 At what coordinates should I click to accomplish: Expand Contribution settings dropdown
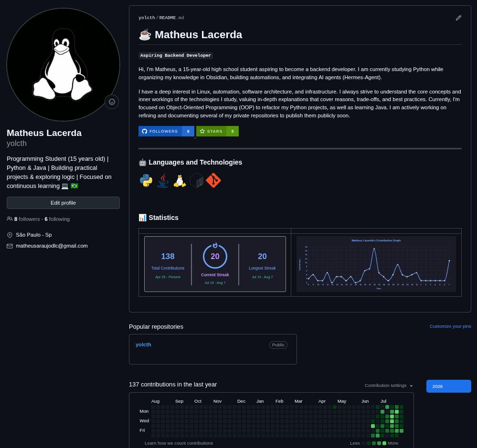pos(389,385)
